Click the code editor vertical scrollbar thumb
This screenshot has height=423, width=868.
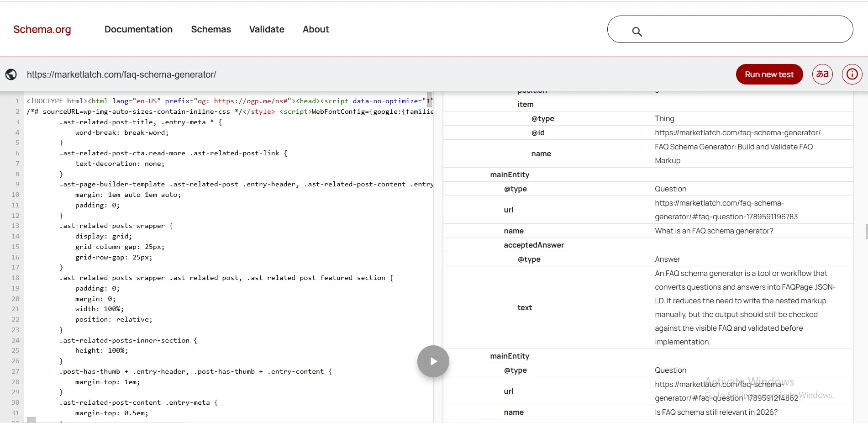pyautogui.click(x=430, y=99)
